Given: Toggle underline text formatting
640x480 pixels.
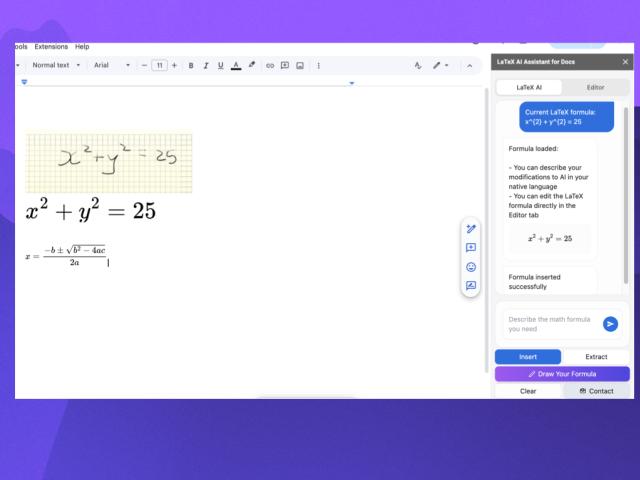Looking at the screenshot, I should point(220,65).
